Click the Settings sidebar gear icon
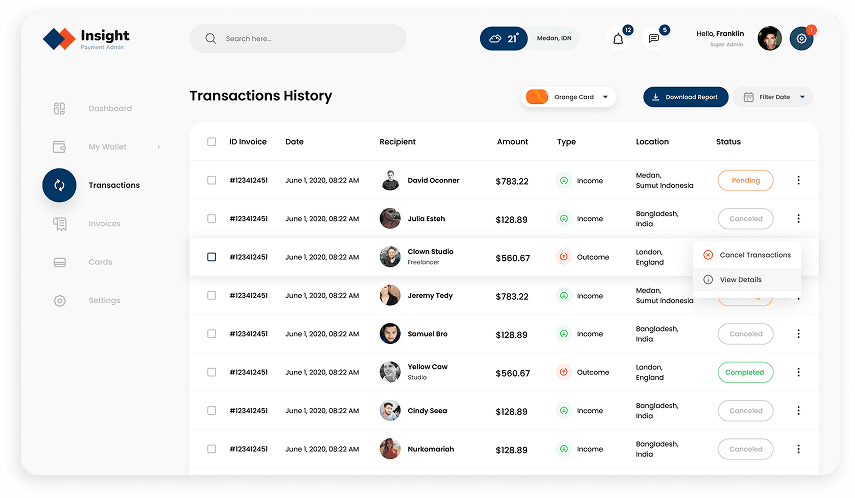This screenshot has width=855, height=498. click(x=59, y=301)
